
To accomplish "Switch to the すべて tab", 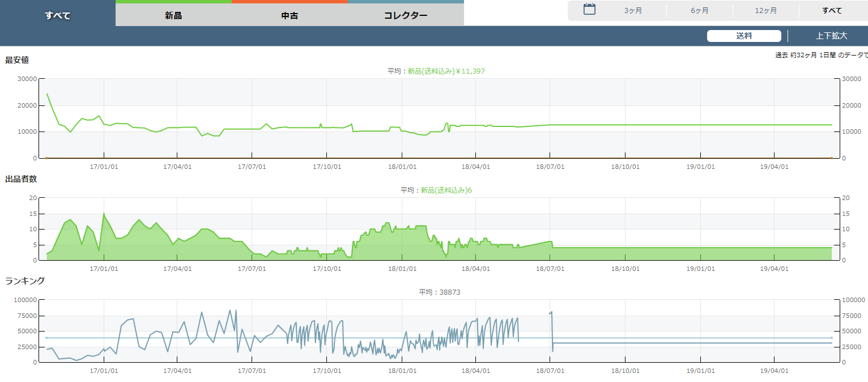I will [58, 15].
